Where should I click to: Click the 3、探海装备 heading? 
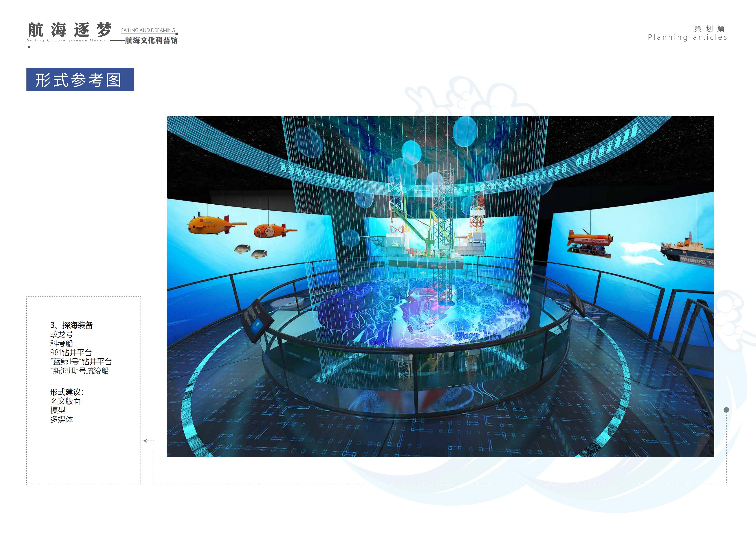(71, 325)
